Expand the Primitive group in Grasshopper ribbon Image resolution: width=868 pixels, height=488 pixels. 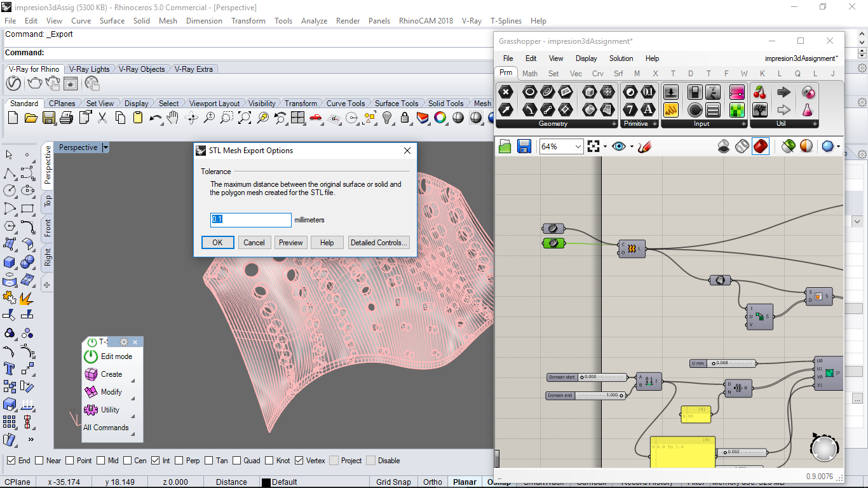tap(654, 124)
